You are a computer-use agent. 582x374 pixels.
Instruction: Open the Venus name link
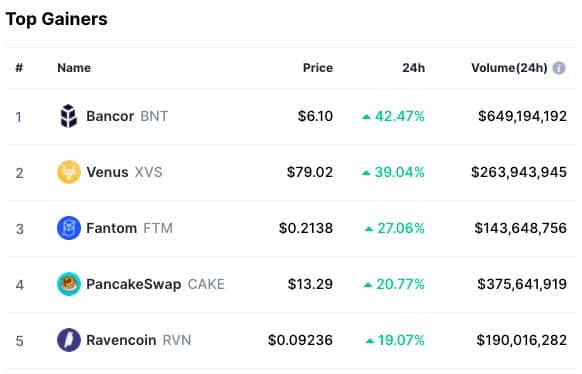click(x=107, y=172)
